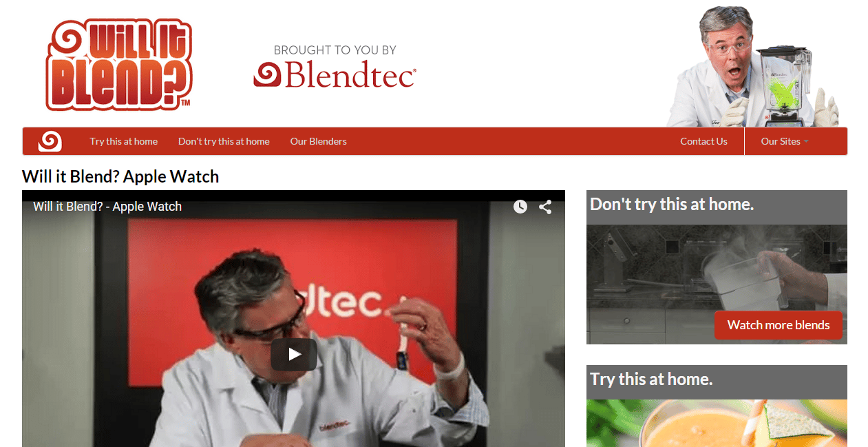Click the Blendtec brand logo

pyautogui.click(x=335, y=74)
